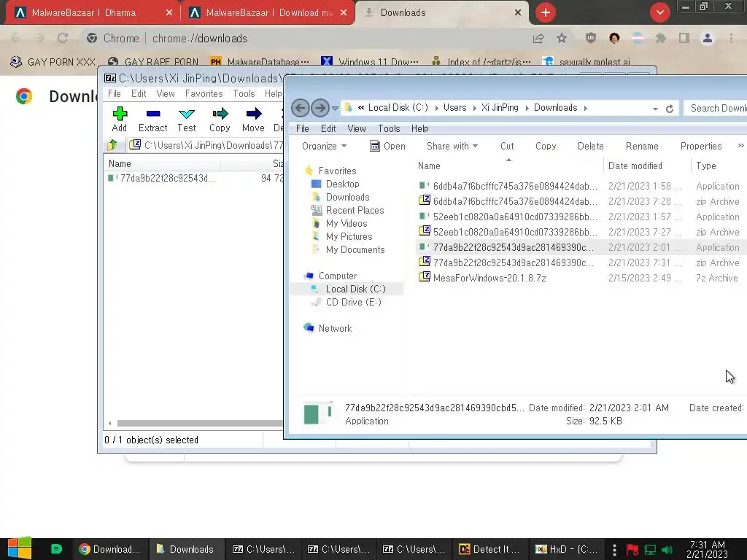Click the volume speaker tray icon
Image resolution: width=747 pixels, height=560 pixels.
pos(667,550)
